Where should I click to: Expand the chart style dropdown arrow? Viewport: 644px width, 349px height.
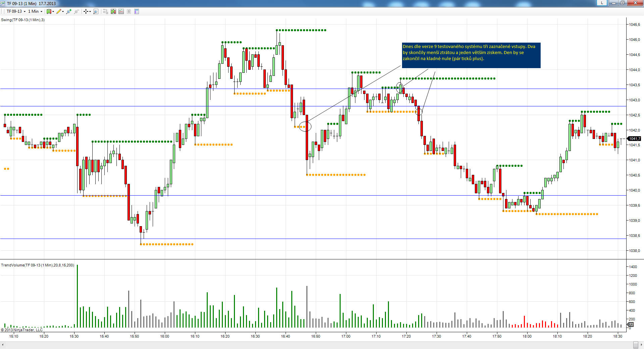pos(53,11)
